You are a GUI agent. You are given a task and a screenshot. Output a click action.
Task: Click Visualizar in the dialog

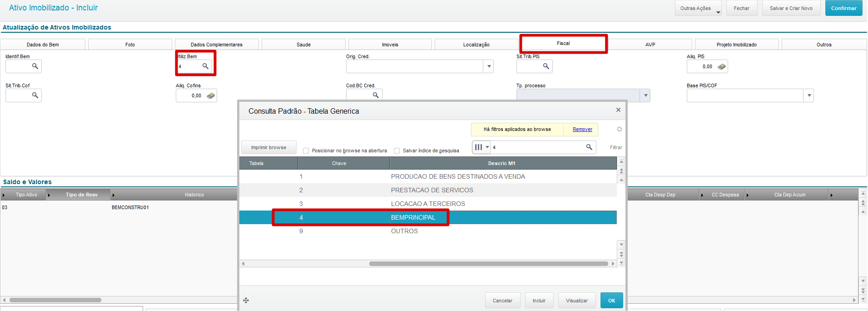click(577, 301)
